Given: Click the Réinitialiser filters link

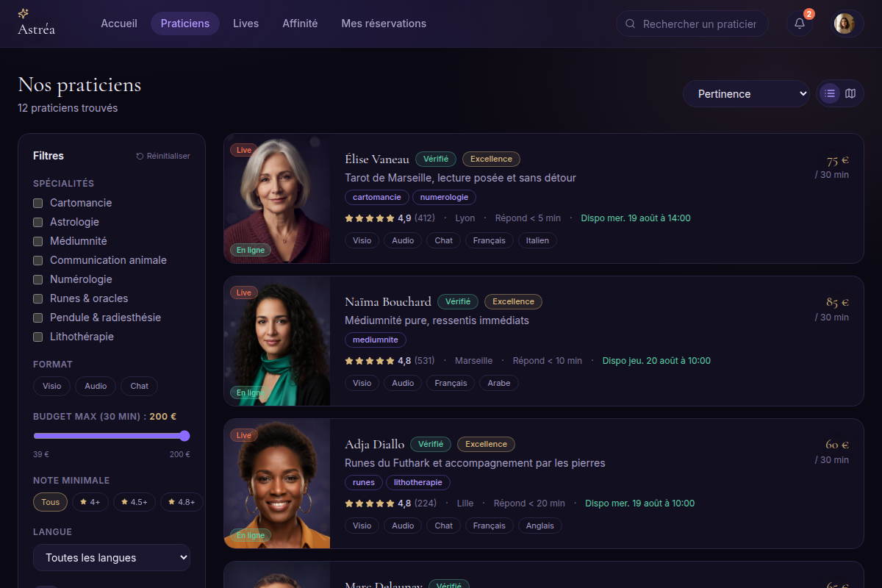Looking at the screenshot, I should (163, 156).
